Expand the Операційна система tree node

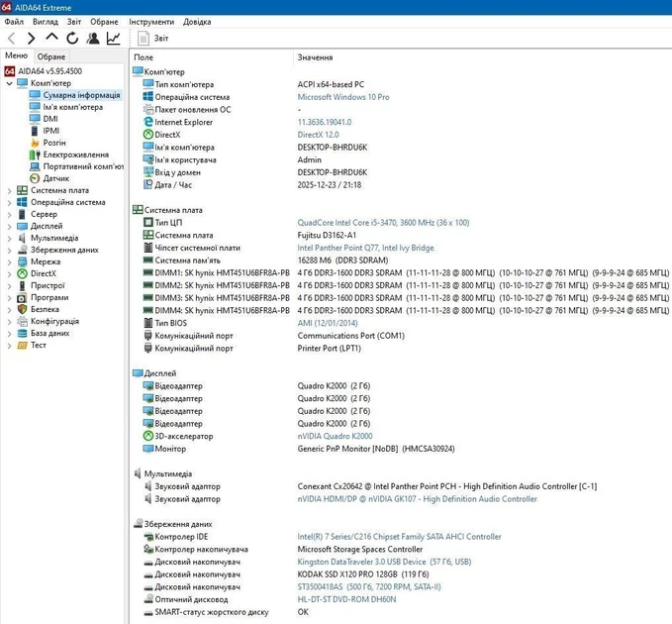tap(10, 203)
